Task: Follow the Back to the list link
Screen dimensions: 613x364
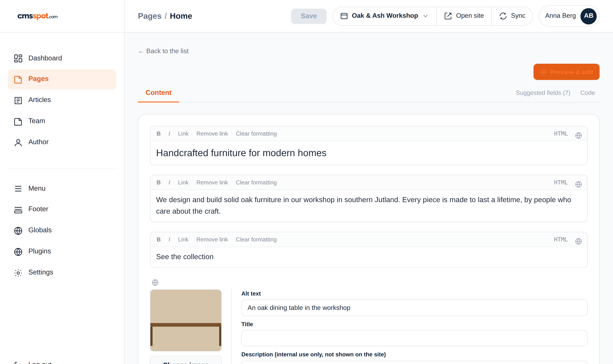Action: pyautogui.click(x=163, y=51)
